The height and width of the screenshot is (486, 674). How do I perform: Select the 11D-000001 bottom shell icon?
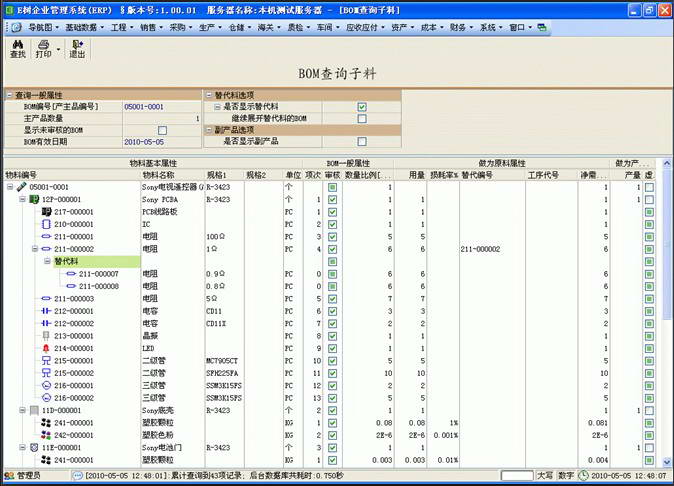tap(34, 410)
